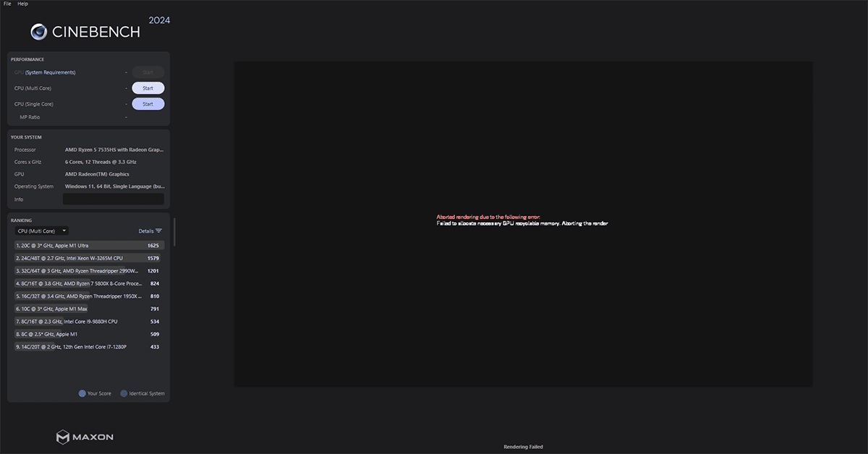Select the Threadripper 2990W ranking entry

(89, 271)
